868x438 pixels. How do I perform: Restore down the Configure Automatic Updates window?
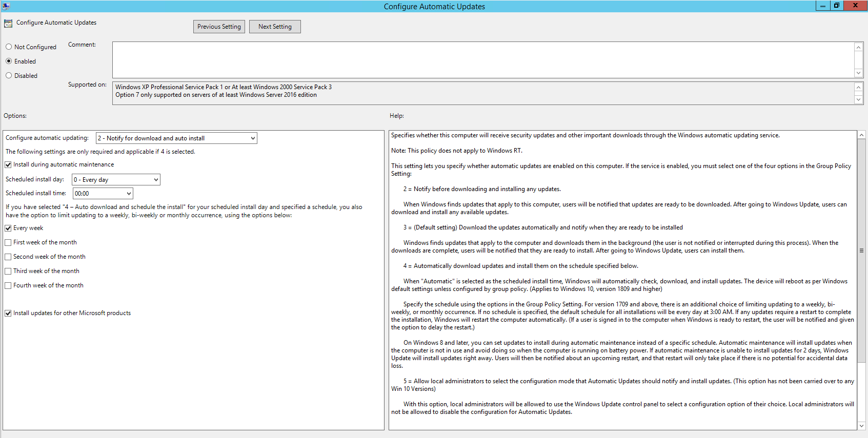point(837,6)
